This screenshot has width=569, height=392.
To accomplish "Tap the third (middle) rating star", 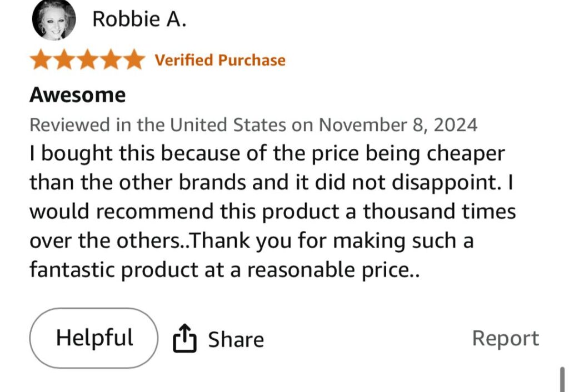I will (87, 60).
